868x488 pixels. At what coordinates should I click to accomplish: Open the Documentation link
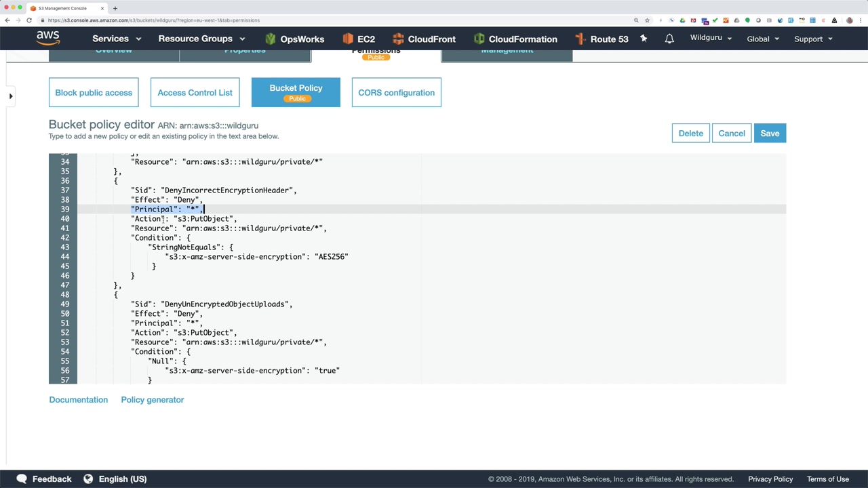[x=78, y=399]
